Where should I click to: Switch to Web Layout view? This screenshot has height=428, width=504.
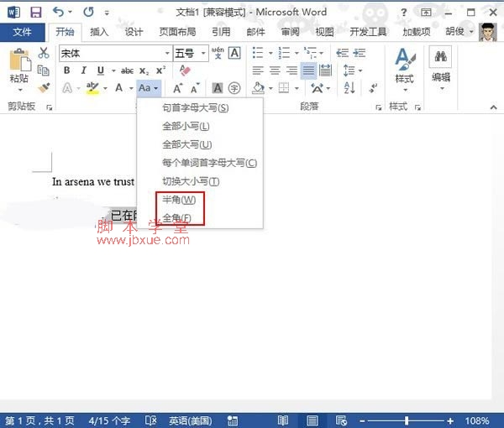pyautogui.click(x=341, y=420)
